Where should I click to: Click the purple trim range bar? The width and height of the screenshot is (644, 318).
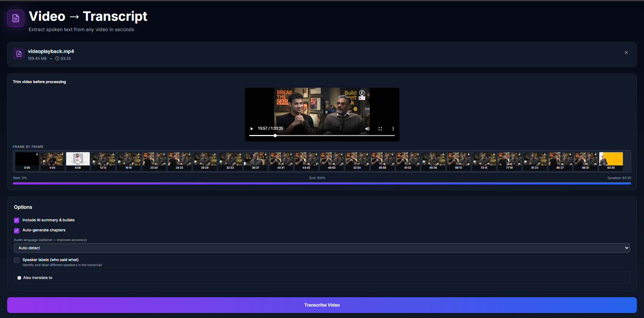point(322,183)
